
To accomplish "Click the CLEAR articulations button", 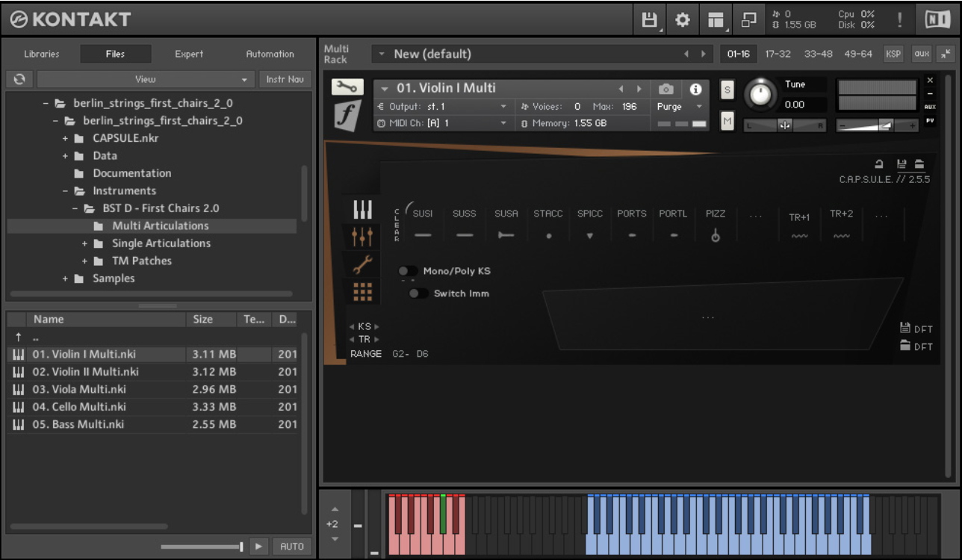I will (x=397, y=225).
